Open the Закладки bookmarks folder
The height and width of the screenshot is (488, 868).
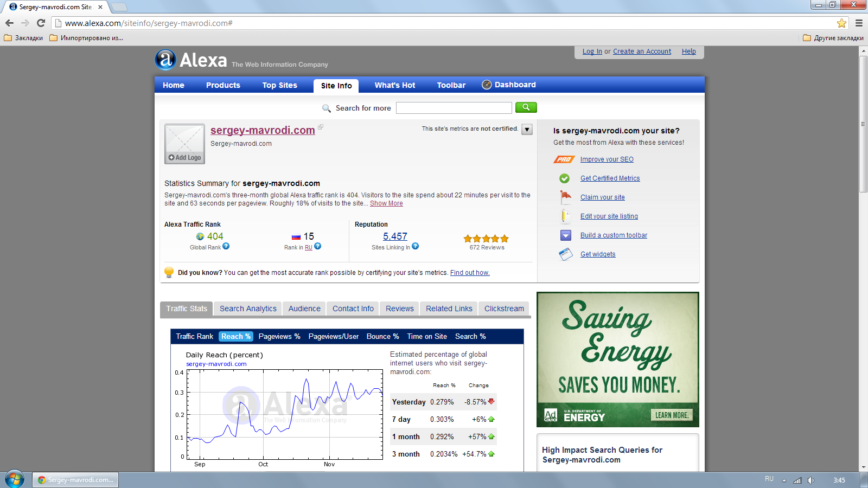tap(23, 38)
